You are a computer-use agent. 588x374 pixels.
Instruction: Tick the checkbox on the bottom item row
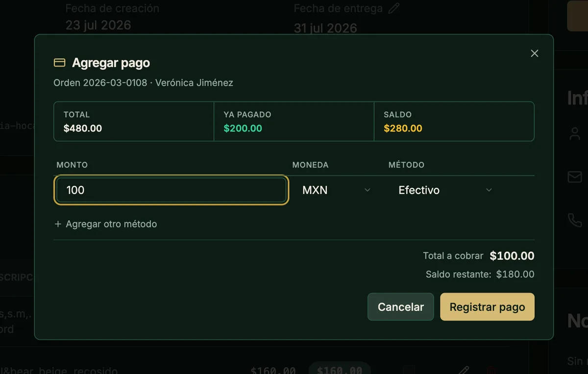409,370
